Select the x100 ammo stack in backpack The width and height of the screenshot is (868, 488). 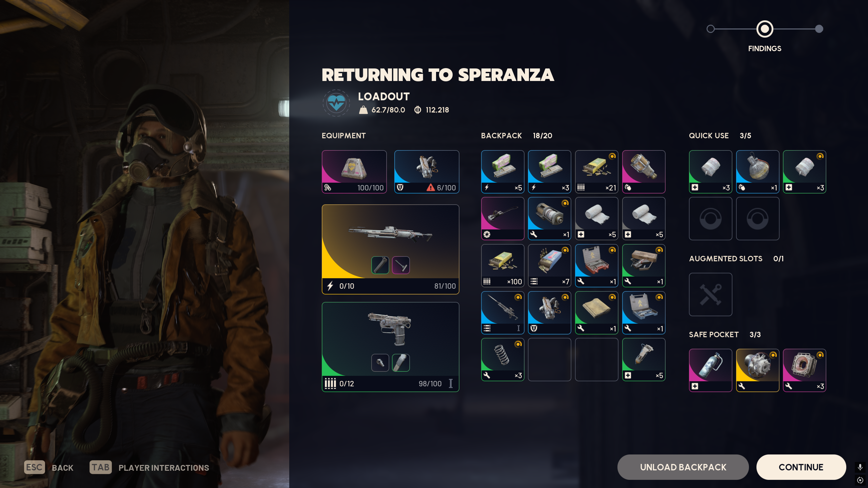tap(502, 266)
